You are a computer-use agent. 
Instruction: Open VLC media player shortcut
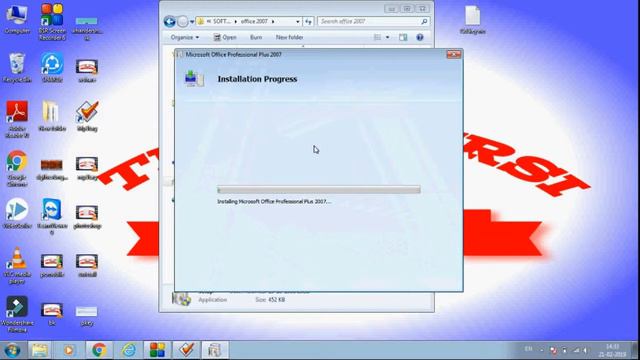[x=17, y=265]
